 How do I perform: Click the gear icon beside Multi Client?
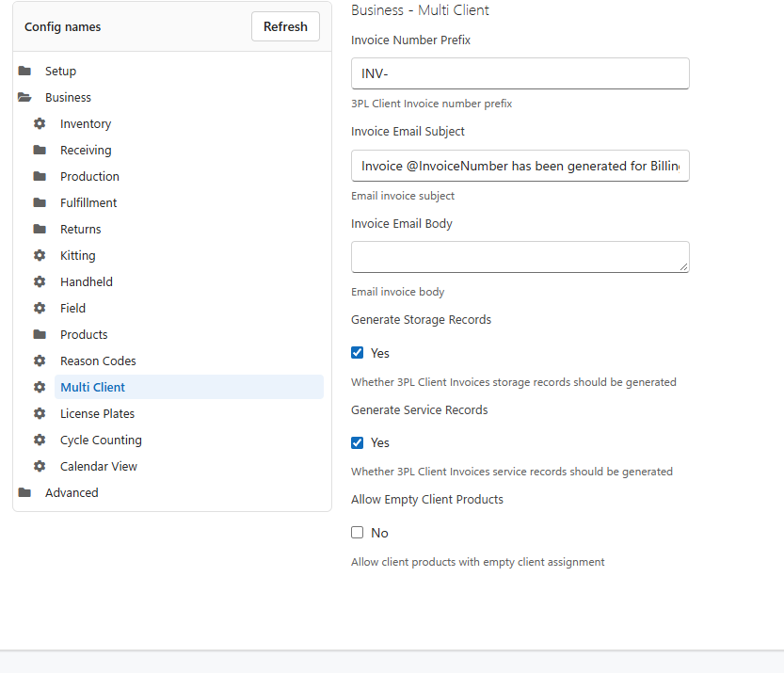[40, 387]
